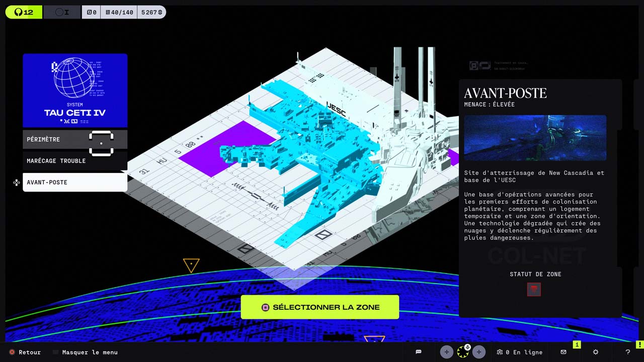Click the left add squad member slot

pos(446,352)
